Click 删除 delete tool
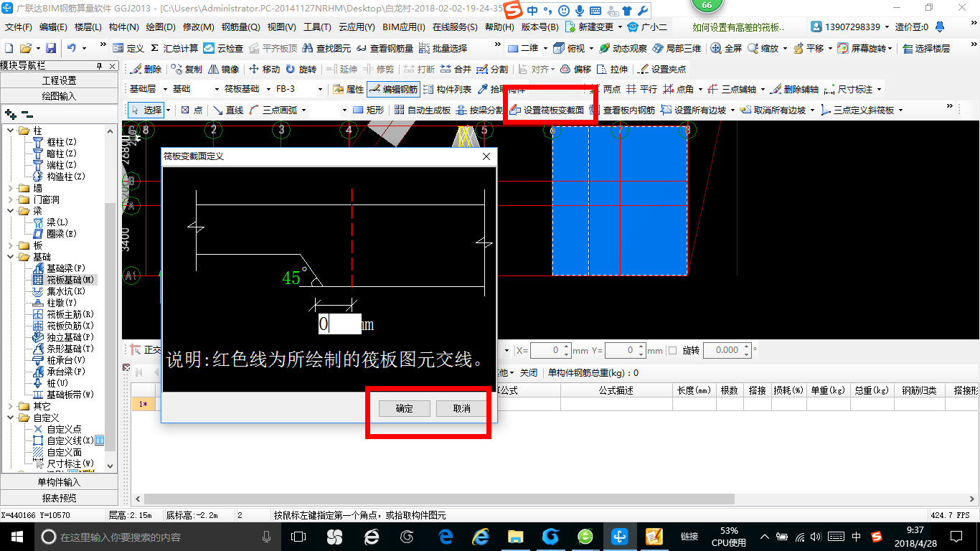The image size is (980, 551). coord(147,70)
